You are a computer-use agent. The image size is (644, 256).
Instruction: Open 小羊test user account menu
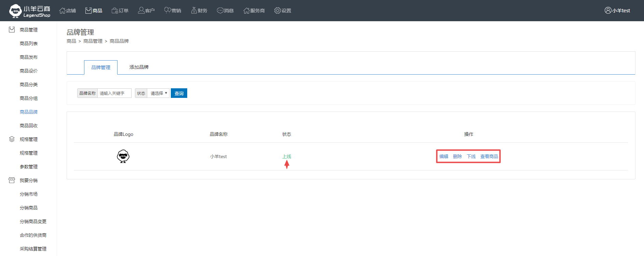coord(617,11)
